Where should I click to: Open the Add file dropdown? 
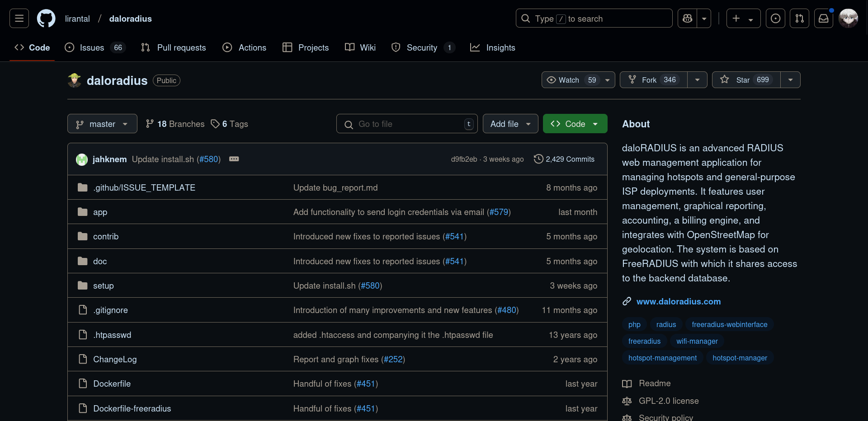[x=510, y=124]
